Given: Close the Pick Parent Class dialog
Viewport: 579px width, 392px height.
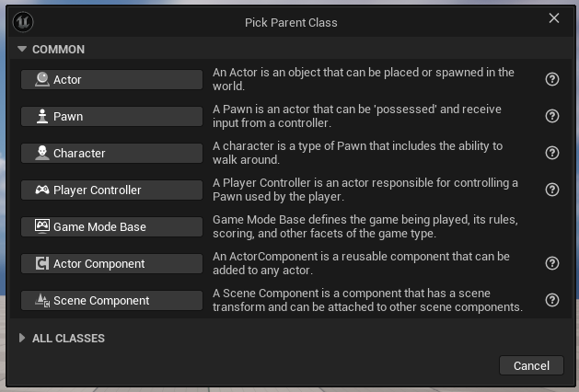Looking at the screenshot, I should tap(554, 18).
